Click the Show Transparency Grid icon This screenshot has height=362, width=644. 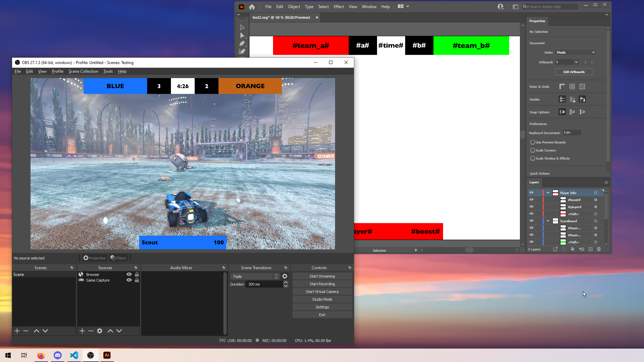(582, 86)
